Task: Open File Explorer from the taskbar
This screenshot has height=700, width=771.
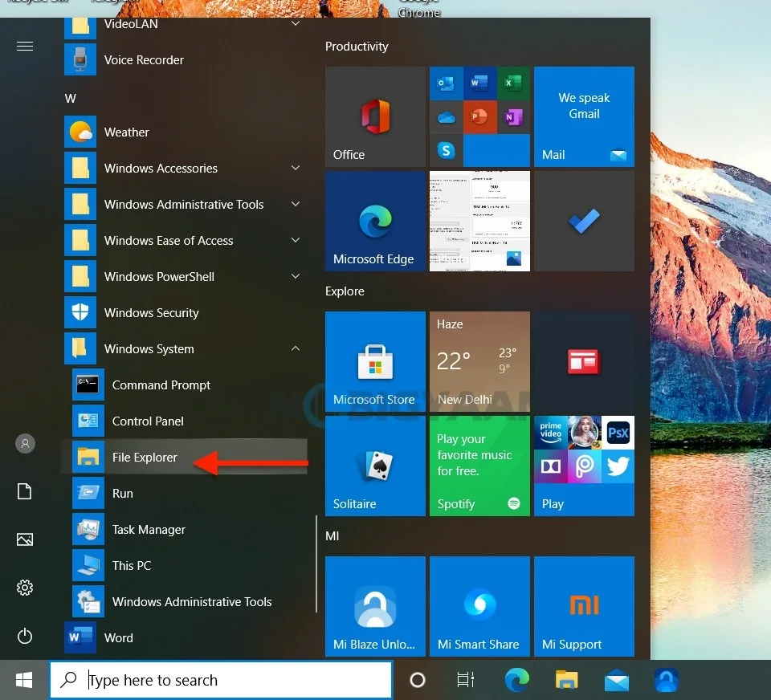Action: pos(566,681)
